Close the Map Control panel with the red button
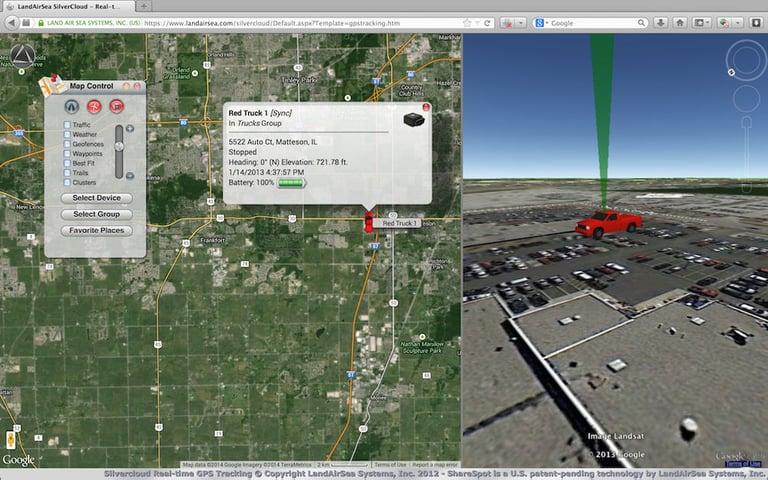This screenshot has width=768, height=480. 137,86
